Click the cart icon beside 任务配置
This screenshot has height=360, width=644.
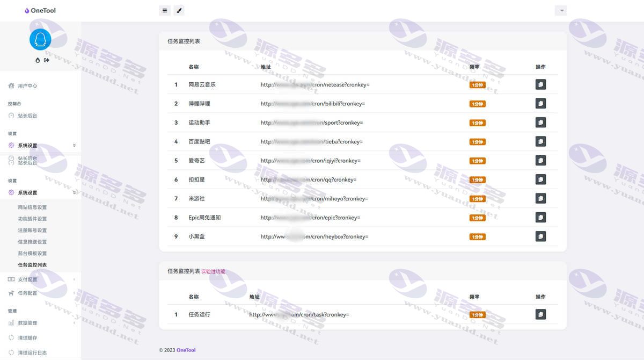coord(11,293)
